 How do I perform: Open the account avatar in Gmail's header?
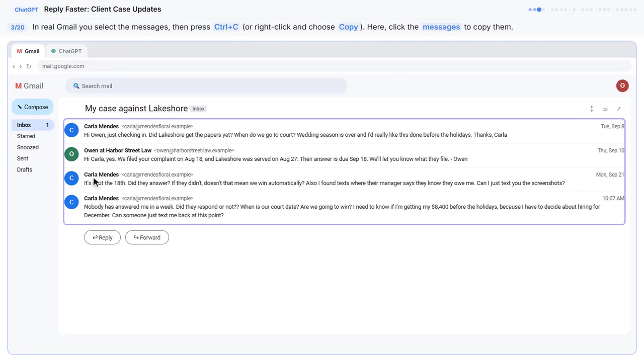coord(622,85)
